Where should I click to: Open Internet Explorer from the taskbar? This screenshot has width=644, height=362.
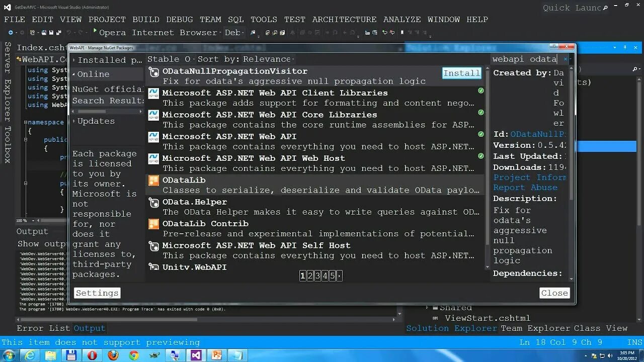pyautogui.click(x=30, y=355)
